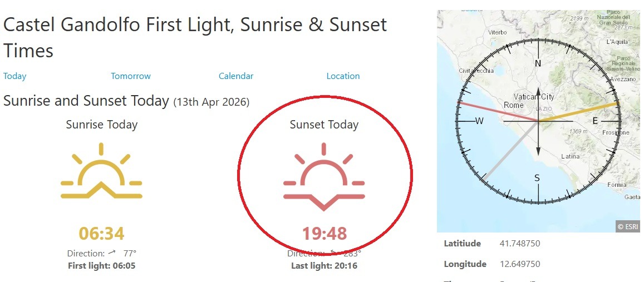Viewport: 644px width, 282px height.
Task: Click the yellow sunrise direction line
Action: pyautogui.click(x=579, y=112)
